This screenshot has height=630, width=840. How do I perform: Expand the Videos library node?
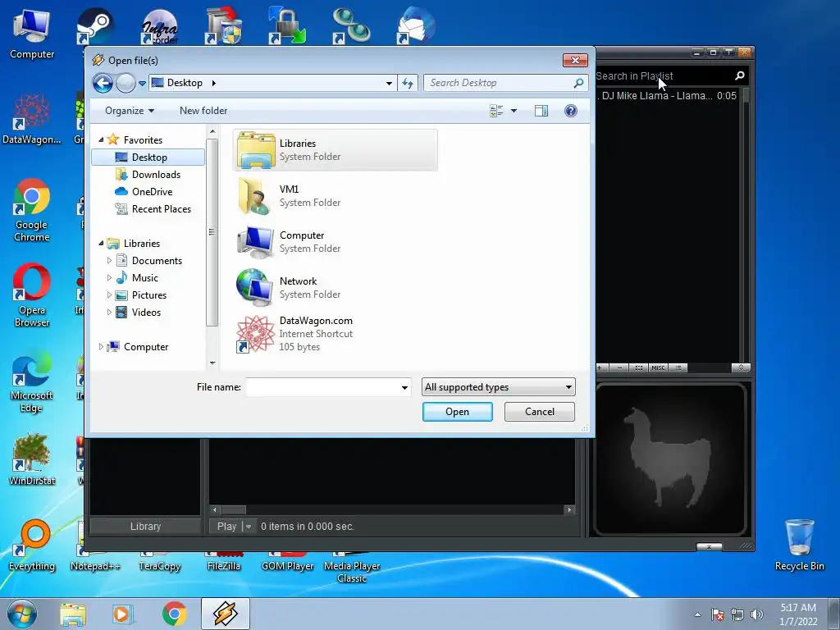click(109, 313)
